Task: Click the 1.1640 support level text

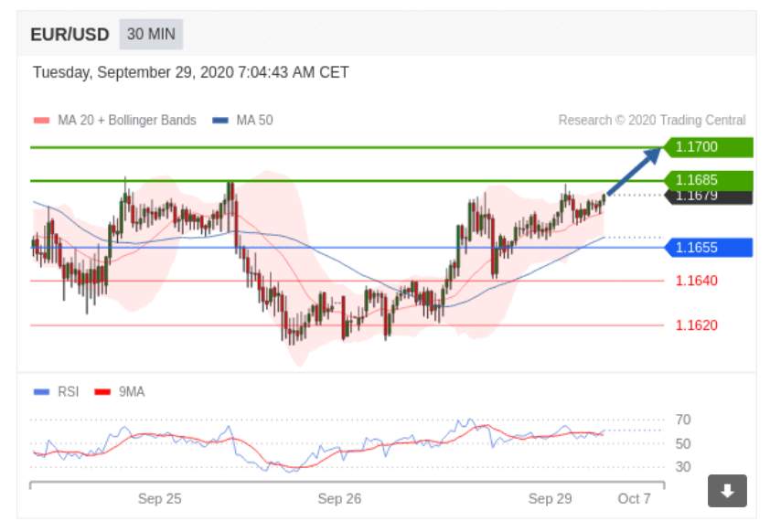Action: 696,281
